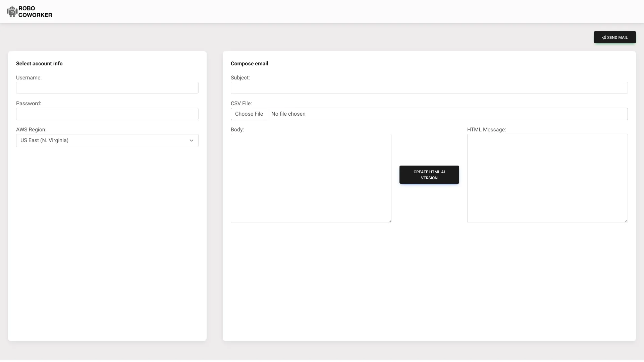Click the ROBO COWORKER brand text
This screenshot has width=644, height=362.
[x=35, y=12]
